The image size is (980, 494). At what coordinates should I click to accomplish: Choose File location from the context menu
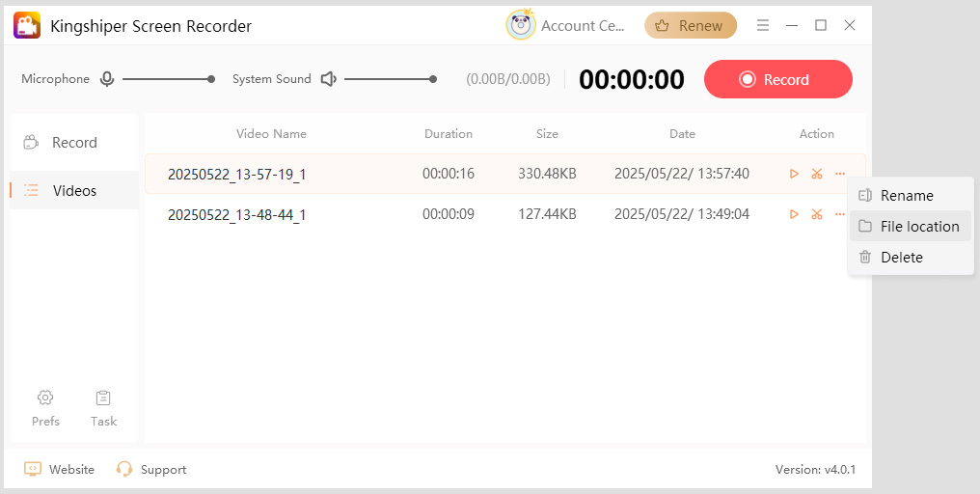[x=911, y=227]
